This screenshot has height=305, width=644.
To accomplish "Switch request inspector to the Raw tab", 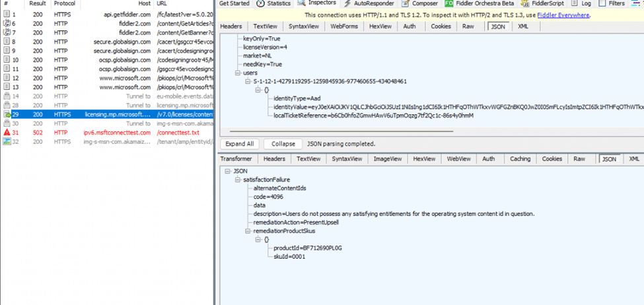I will (x=468, y=26).
